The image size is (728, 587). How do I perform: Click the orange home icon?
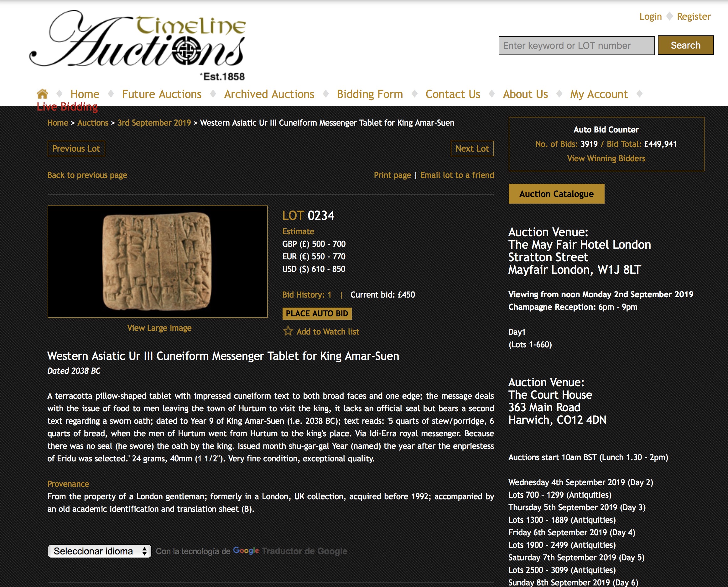click(x=42, y=94)
